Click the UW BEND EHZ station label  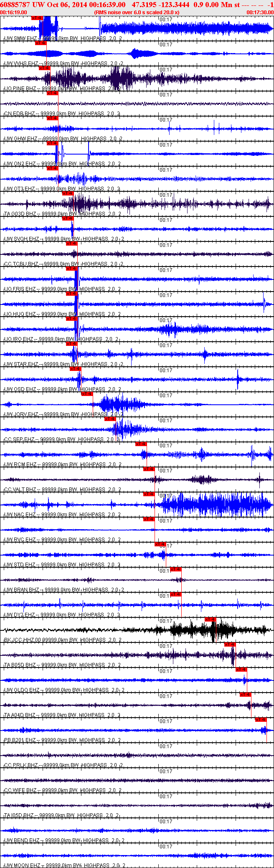[64, 840]
